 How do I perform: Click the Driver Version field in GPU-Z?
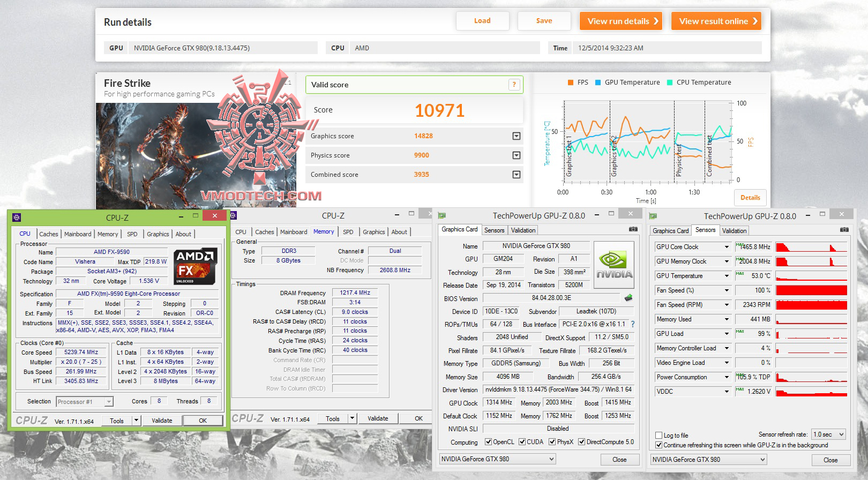tap(558, 389)
